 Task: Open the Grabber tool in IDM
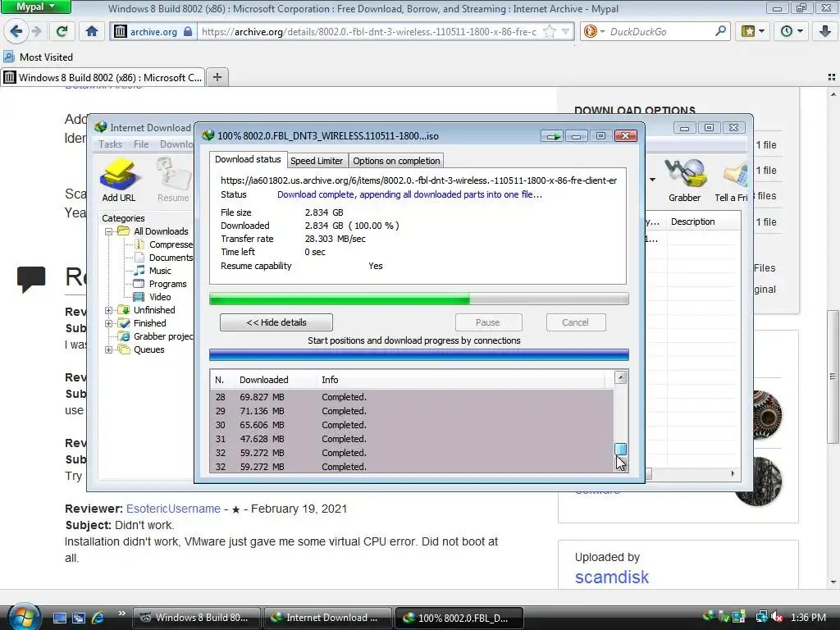[684, 180]
